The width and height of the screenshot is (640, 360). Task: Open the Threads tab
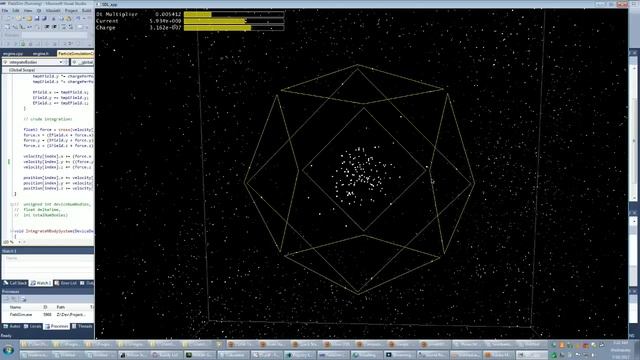coord(82,326)
